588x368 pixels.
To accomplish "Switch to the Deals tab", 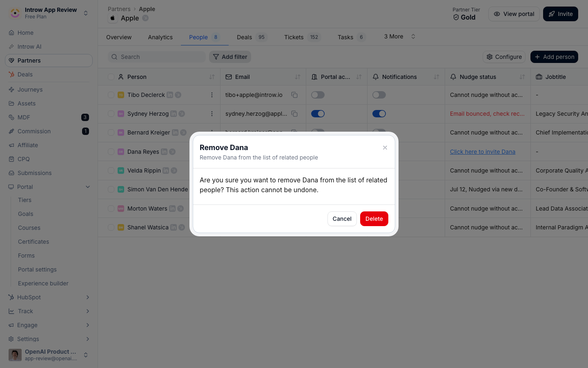I will pyautogui.click(x=252, y=37).
